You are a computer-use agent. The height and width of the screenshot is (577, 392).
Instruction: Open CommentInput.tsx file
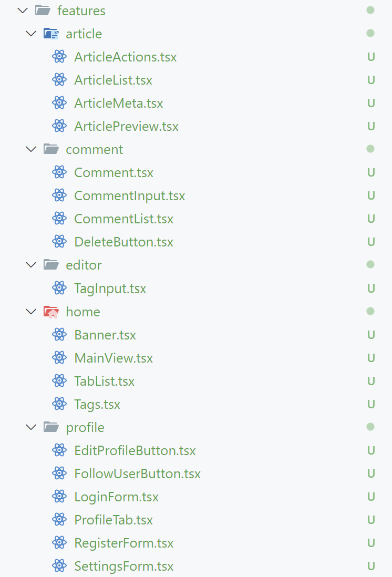(129, 196)
